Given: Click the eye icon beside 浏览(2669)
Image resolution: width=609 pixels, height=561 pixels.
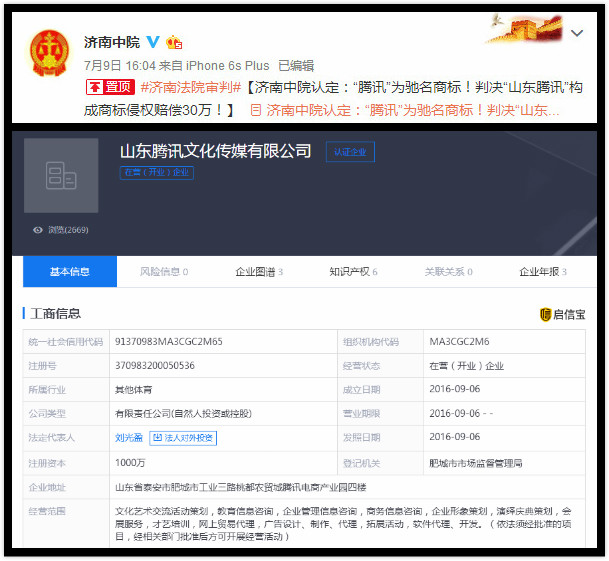Looking at the screenshot, I should 38,230.
